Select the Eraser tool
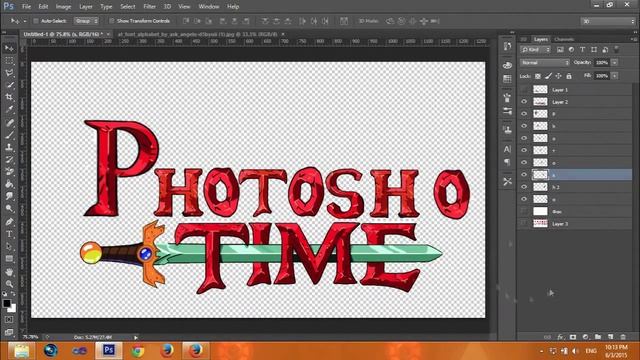640x360 pixels. [9, 171]
